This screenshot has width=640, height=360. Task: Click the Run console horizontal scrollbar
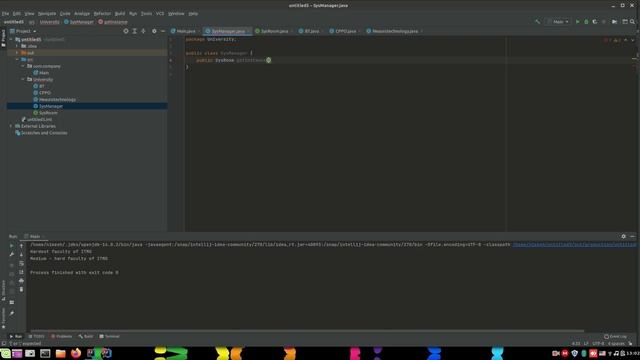pos(307,331)
